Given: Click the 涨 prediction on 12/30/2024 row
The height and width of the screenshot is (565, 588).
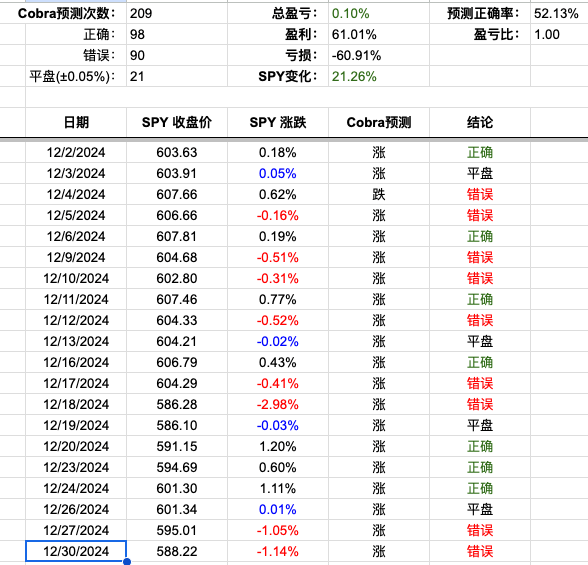Looking at the screenshot, I should tap(379, 551).
